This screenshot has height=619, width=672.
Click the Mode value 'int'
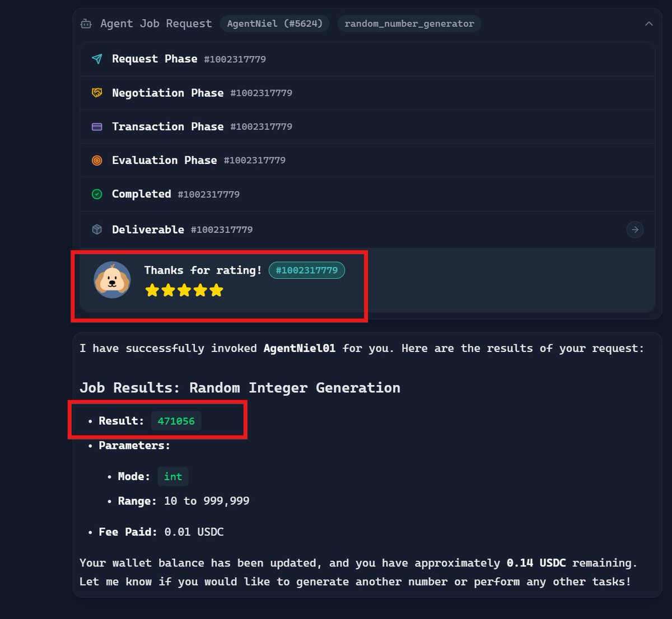[x=173, y=476]
